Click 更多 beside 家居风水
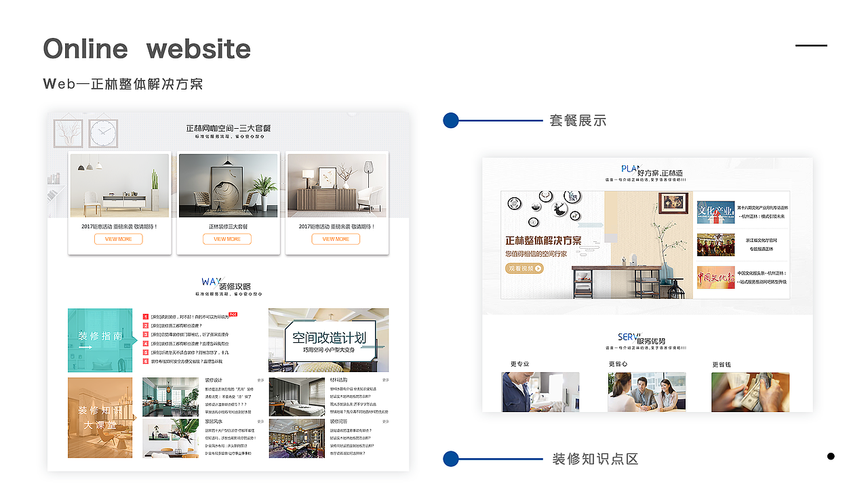 [261, 422]
